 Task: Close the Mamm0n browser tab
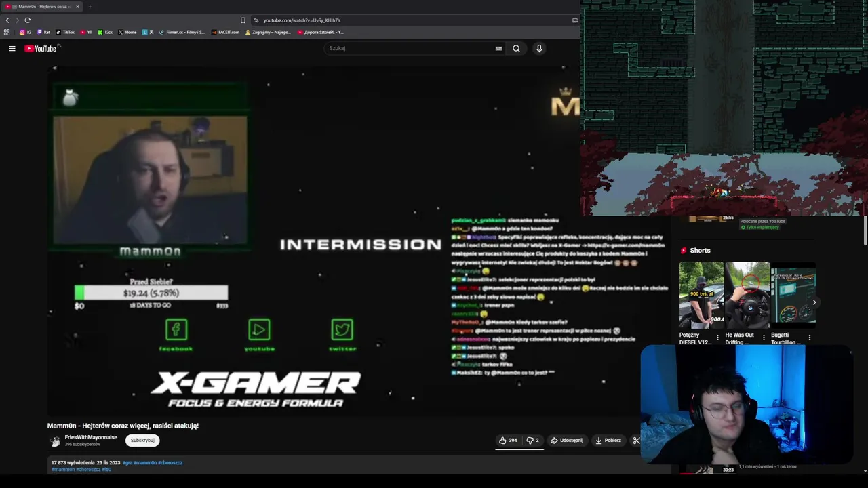coord(77,7)
